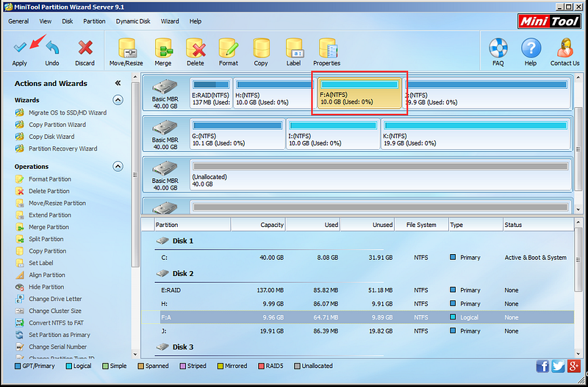The image size is (588, 387).
Task: Sort by the Capacity column header
Action: pos(258,225)
